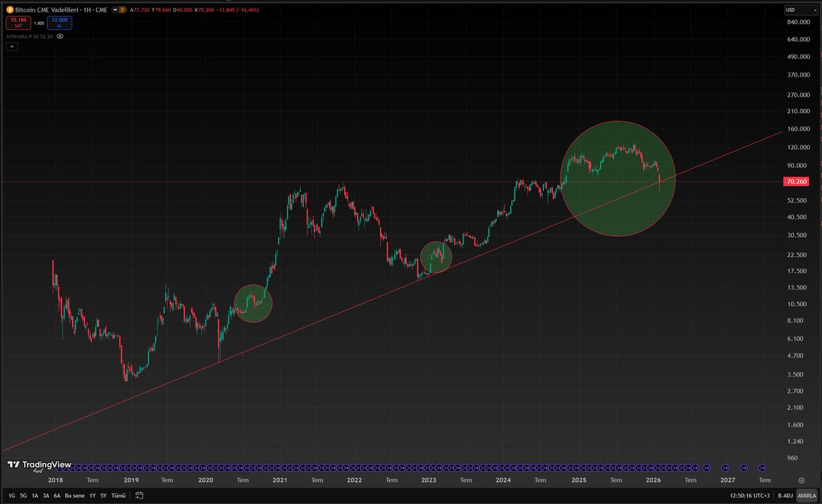
Task: Set range to 1A
Action: coord(35,495)
